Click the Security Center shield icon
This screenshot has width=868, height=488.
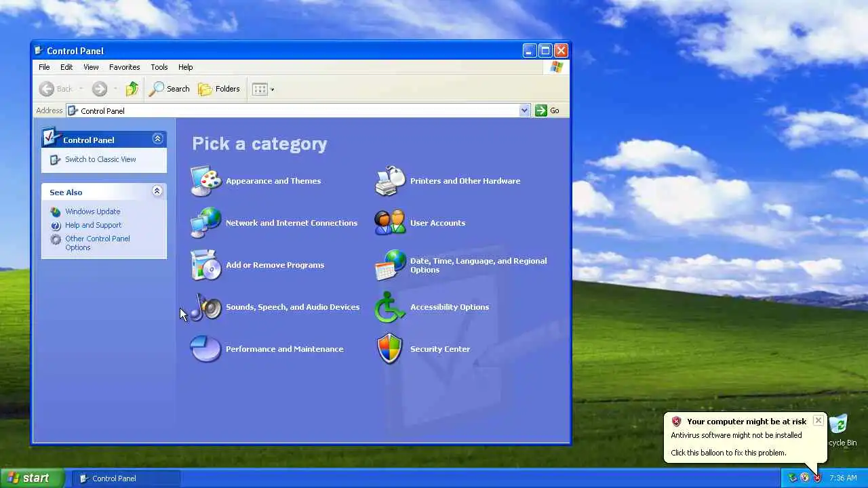pyautogui.click(x=390, y=349)
